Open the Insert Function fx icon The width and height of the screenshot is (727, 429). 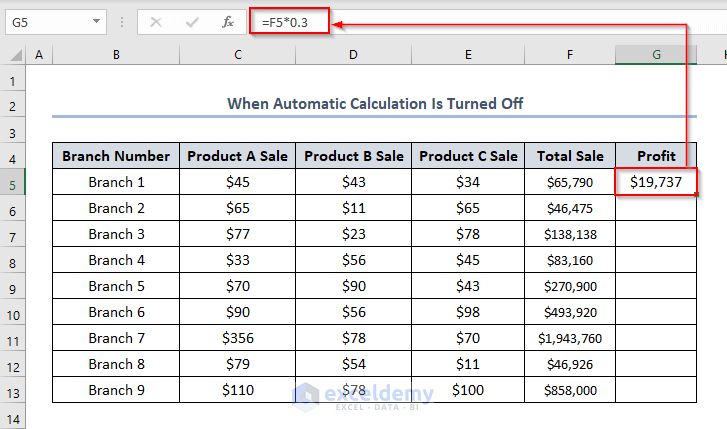tap(228, 22)
